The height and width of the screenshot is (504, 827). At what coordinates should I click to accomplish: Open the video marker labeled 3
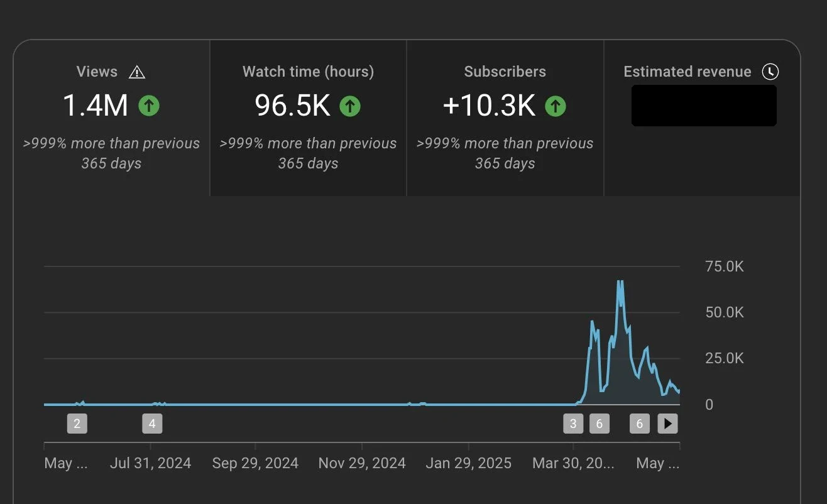[573, 424]
